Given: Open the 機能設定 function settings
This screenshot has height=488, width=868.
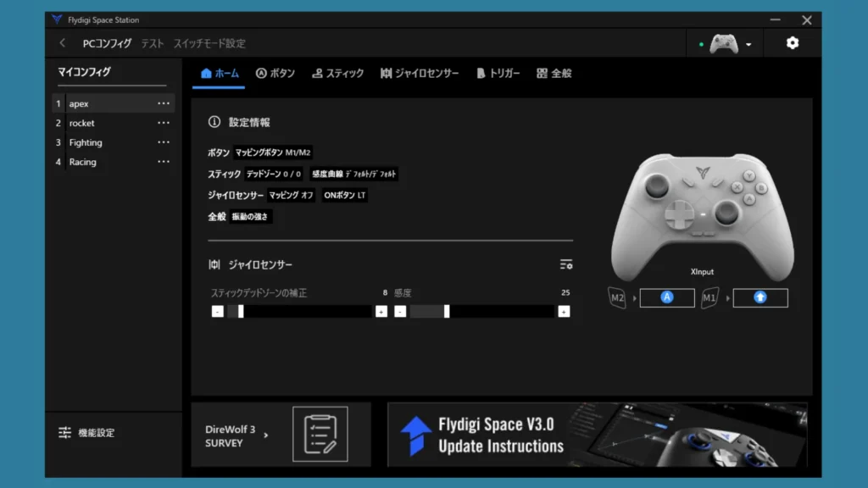Looking at the screenshot, I should click(x=87, y=433).
